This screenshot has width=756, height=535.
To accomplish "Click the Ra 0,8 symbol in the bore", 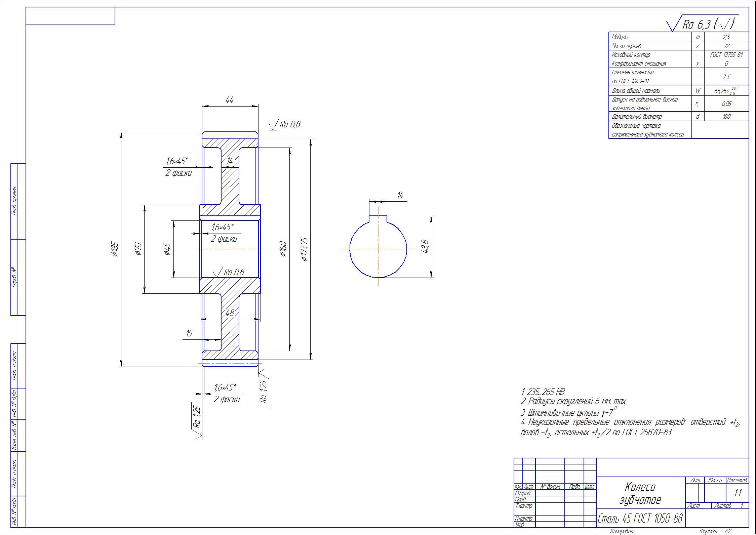I will tap(234, 272).
